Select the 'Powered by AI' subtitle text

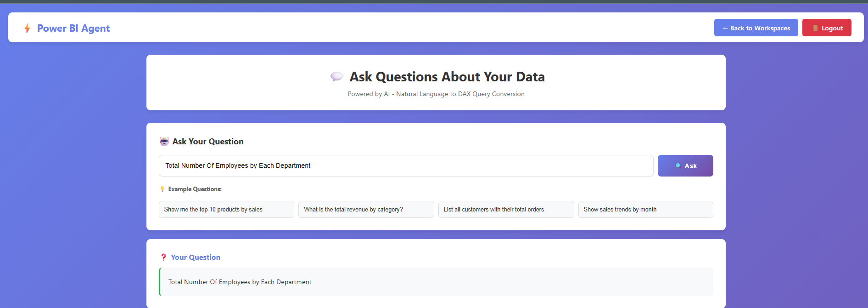pyautogui.click(x=436, y=94)
